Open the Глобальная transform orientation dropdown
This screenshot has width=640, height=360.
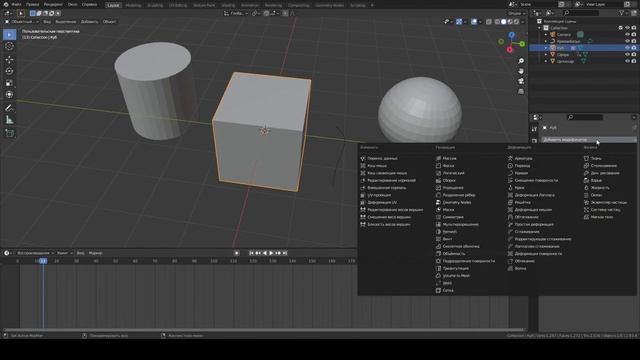(x=236, y=13)
